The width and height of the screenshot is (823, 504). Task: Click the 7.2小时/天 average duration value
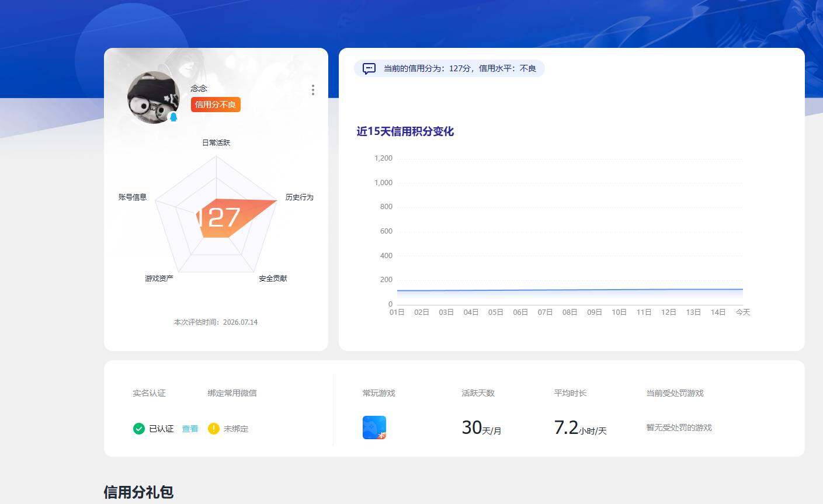[580, 427]
